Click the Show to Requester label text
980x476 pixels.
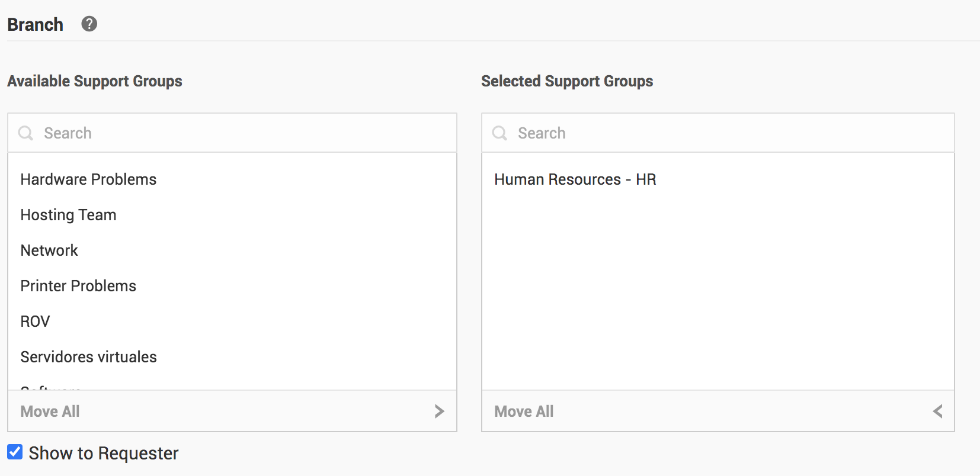click(x=104, y=454)
